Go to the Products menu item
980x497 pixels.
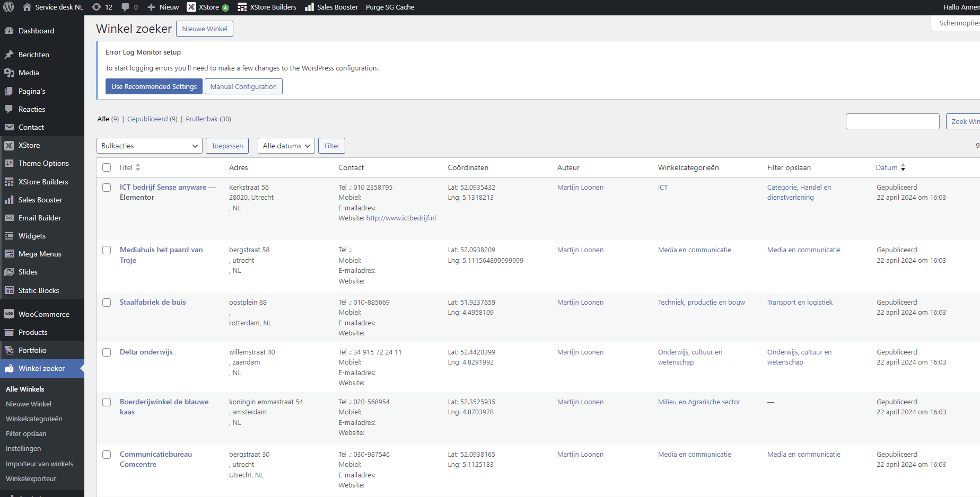pos(33,332)
